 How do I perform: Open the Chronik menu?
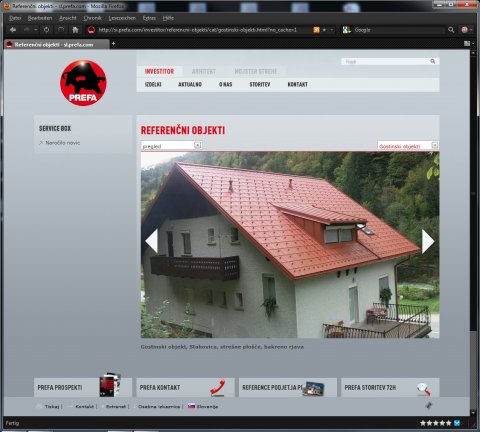[92, 18]
